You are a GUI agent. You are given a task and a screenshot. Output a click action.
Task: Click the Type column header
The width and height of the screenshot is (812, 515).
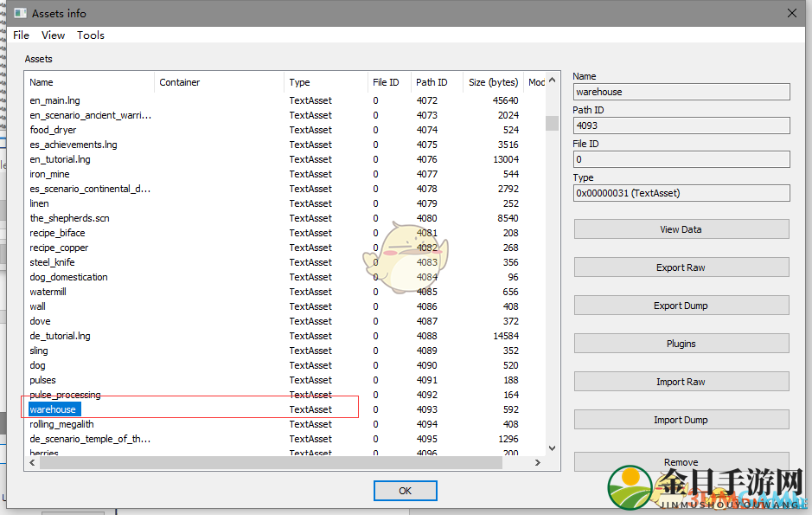pos(299,82)
